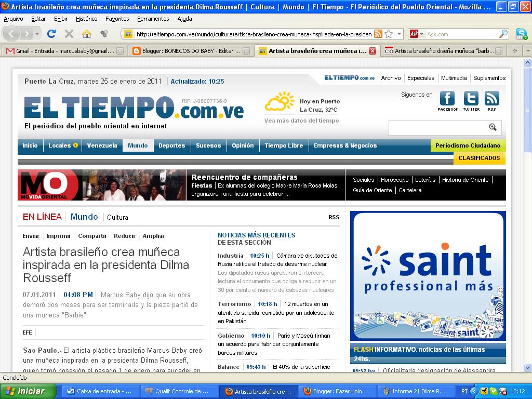Click the weather sun and cloud icon
Viewport: 532px width, 399px height.
click(x=280, y=101)
